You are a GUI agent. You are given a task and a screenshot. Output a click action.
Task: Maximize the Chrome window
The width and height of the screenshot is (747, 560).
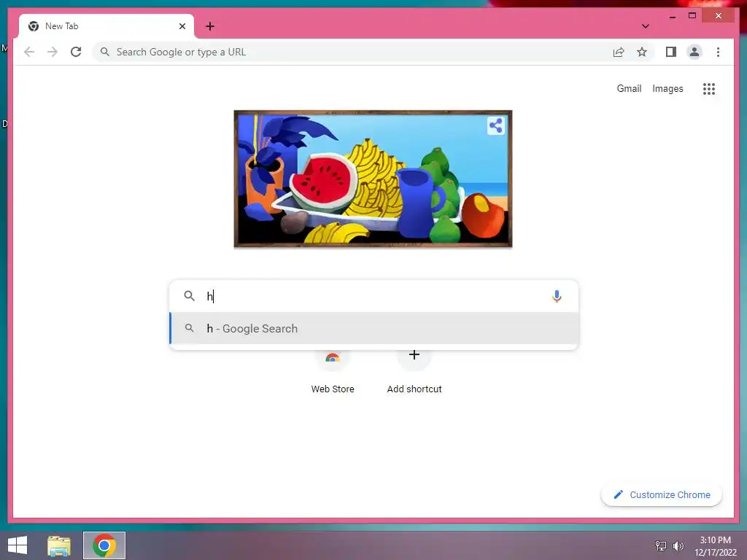[692, 16]
